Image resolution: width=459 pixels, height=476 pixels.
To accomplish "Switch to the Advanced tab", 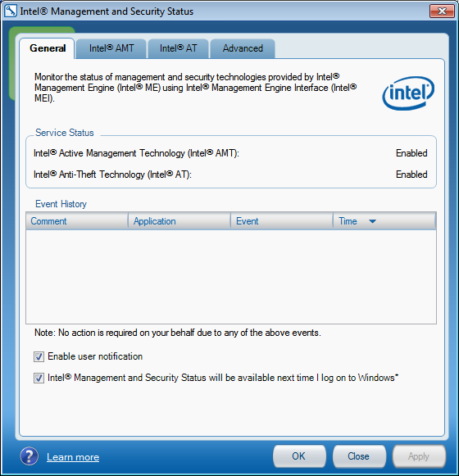I will click(x=243, y=48).
